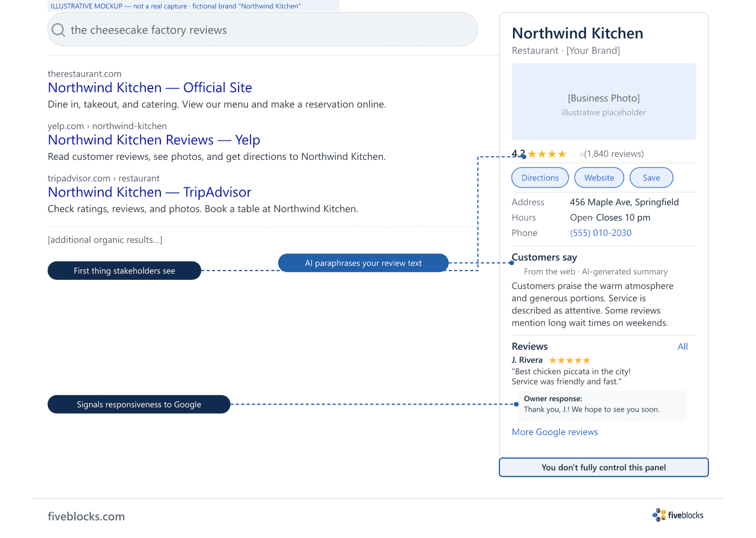The width and height of the screenshot is (756, 538).
Task: Open Northwind Kitchen Reviews — Yelp result
Action: 154,140
